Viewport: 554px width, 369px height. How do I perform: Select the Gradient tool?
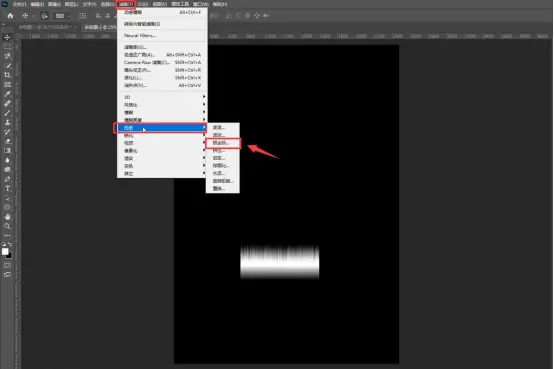click(7, 151)
